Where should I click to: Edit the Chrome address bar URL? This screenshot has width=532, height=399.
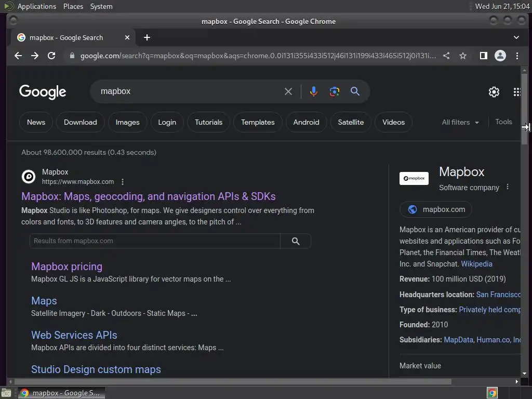(x=258, y=56)
